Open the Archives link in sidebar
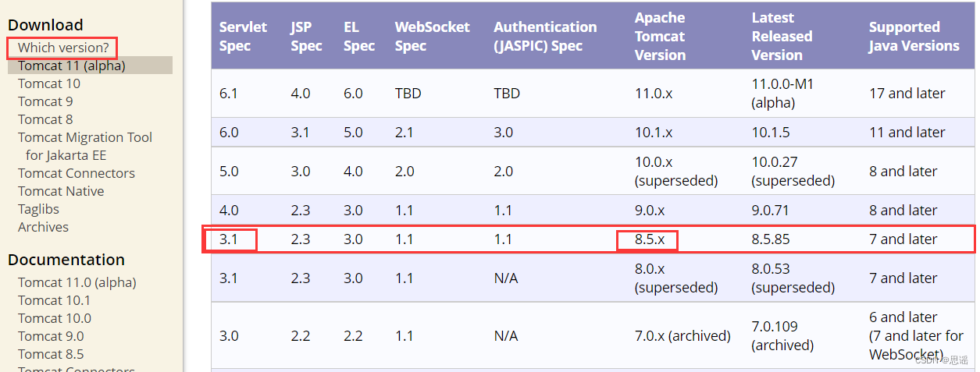980x372 pixels. (43, 227)
